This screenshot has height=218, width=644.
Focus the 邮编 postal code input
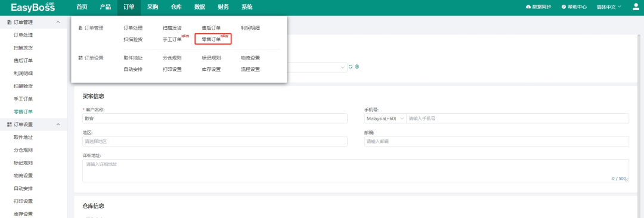click(497, 141)
